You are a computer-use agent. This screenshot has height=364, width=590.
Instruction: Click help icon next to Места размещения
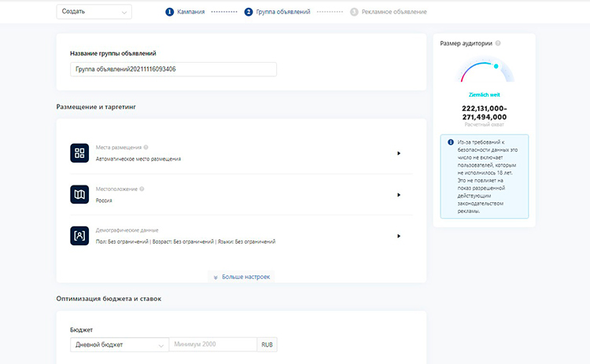146,147
